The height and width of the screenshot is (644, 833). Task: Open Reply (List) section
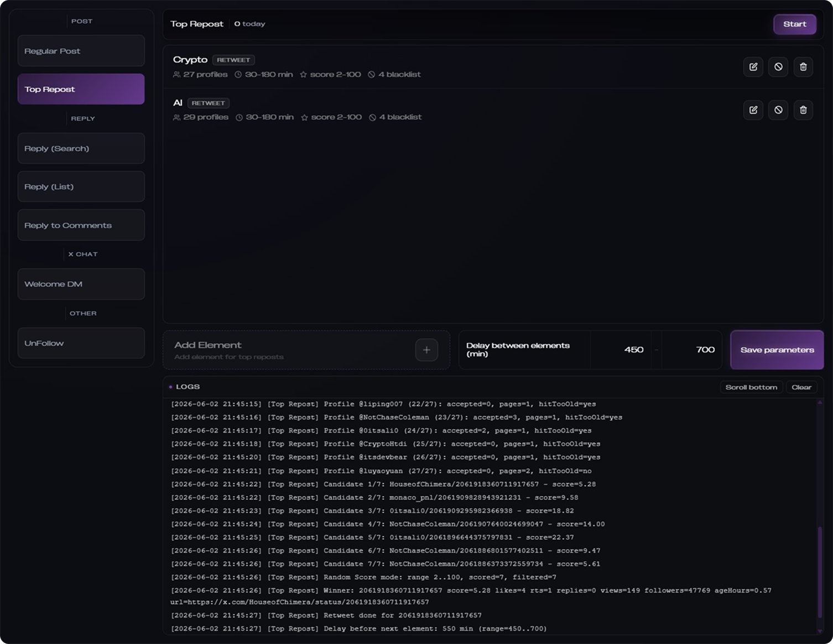coord(81,186)
